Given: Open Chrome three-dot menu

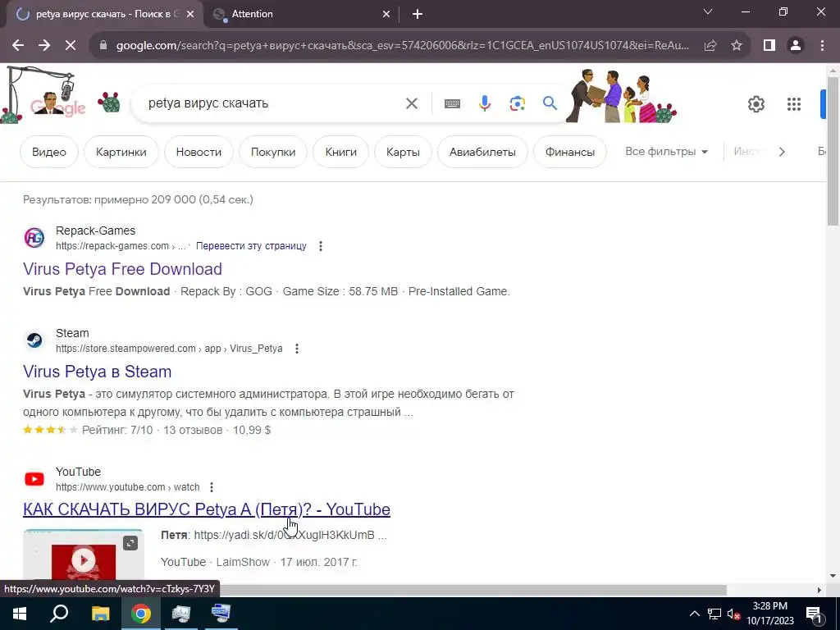Looking at the screenshot, I should (822, 46).
